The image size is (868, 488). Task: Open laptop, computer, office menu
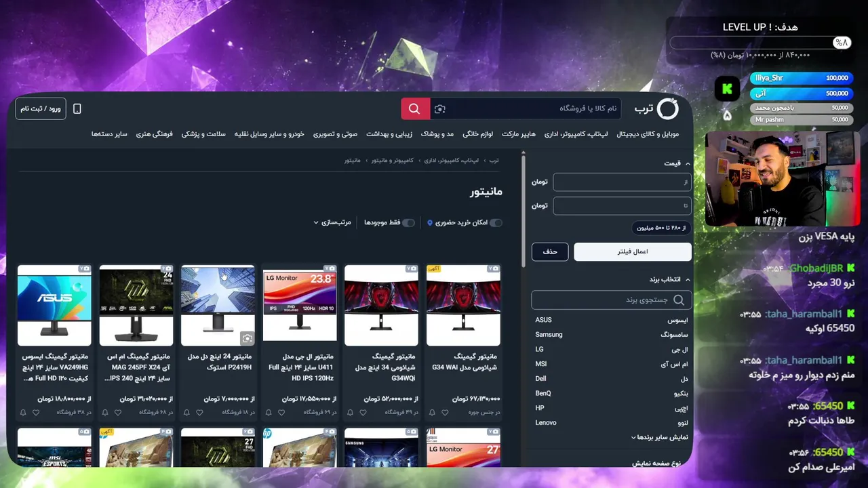pyautogui.click(x=576, y=134)
